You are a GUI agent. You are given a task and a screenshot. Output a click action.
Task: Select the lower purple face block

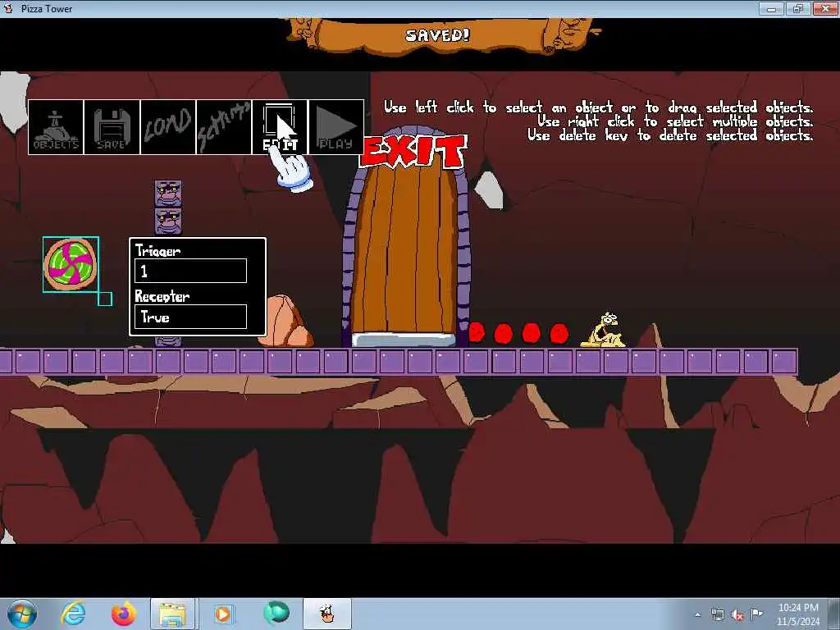168,221
